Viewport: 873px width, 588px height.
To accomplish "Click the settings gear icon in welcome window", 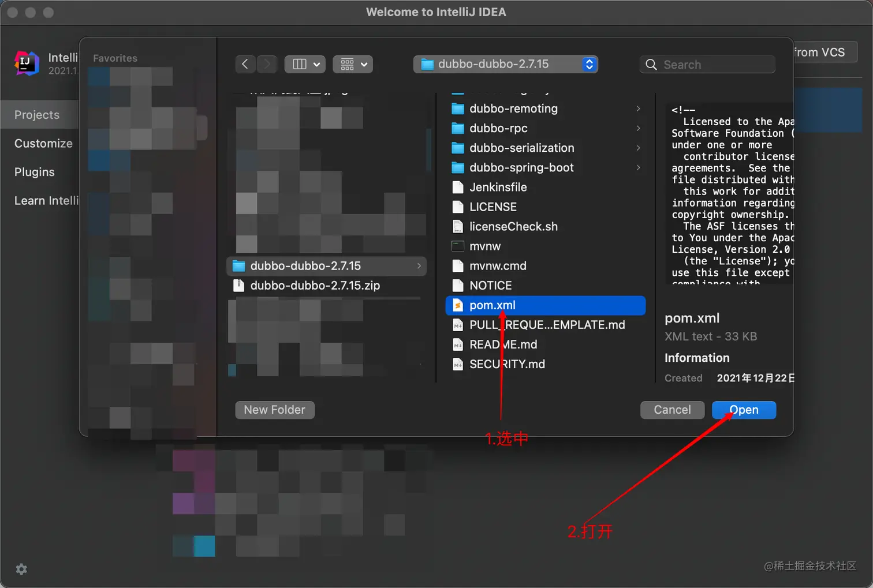I will tap(21, 569).
